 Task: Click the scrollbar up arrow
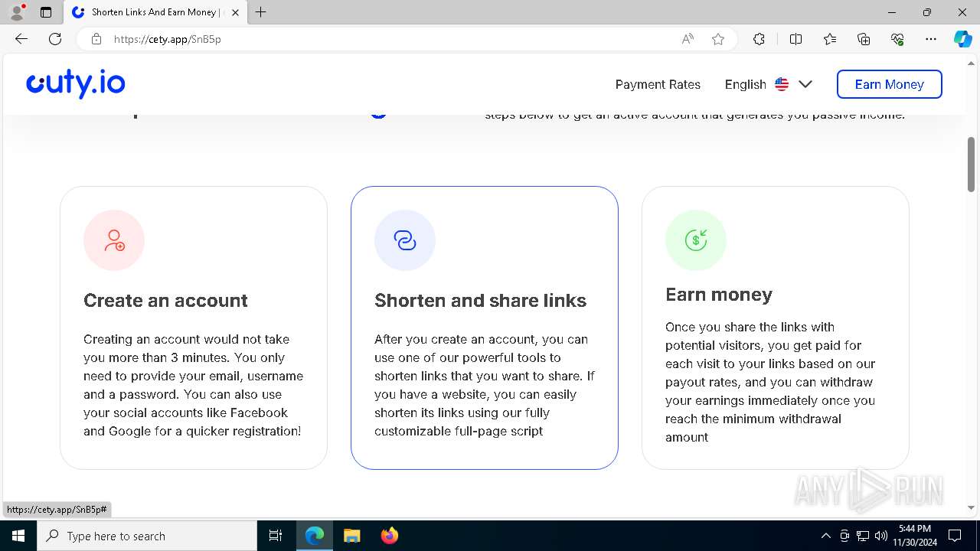[972, 64]
